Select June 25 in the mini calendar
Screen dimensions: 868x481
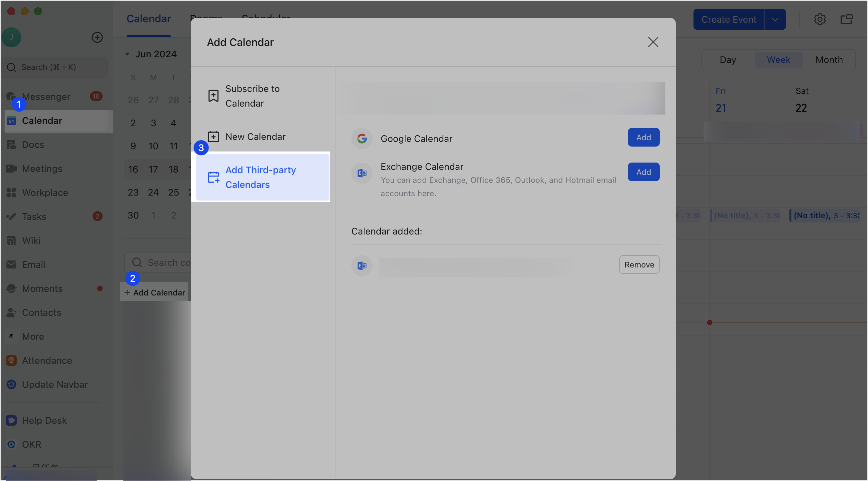[174, 192]
